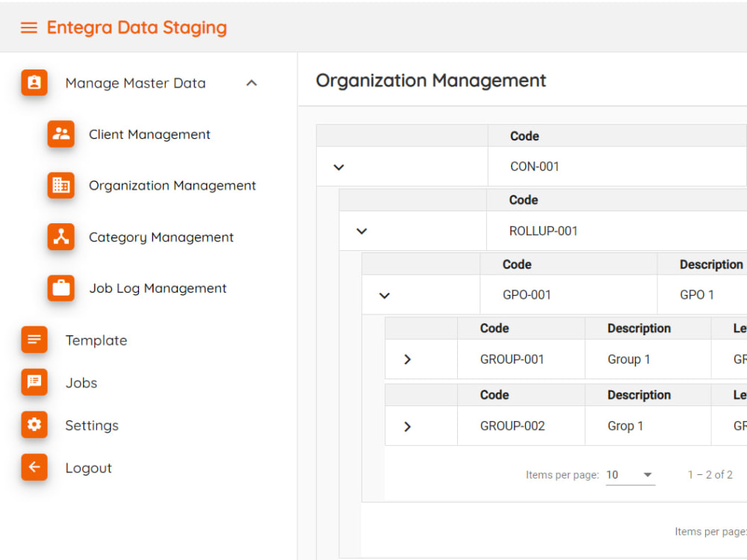Open the items per page dropdown showing 10
Screen dimensions: 747x560
(x=630, y=475)
